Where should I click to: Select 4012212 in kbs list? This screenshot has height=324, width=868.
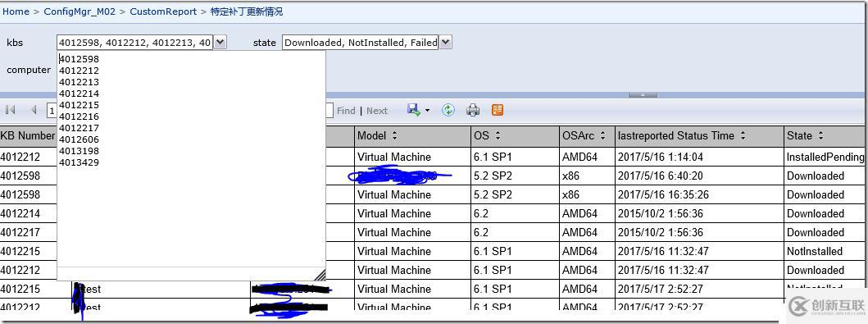[x=80, y=71]
